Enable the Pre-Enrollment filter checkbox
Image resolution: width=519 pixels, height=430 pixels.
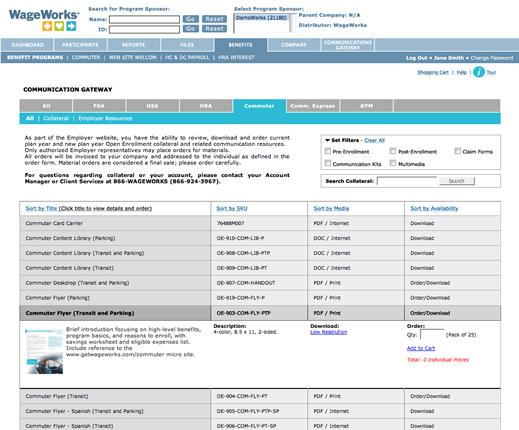pos(328,151)
